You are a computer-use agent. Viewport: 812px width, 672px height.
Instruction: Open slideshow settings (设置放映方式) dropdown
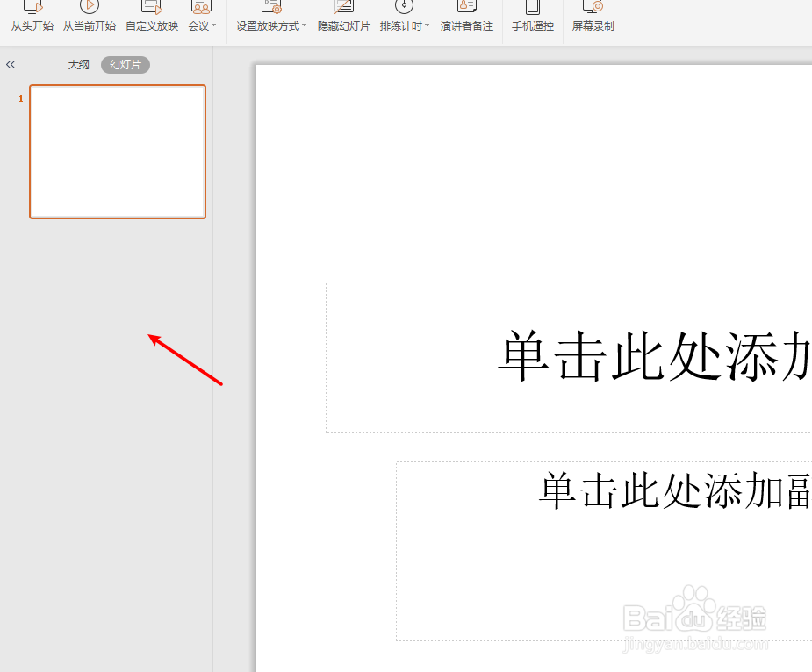[271, 17]
